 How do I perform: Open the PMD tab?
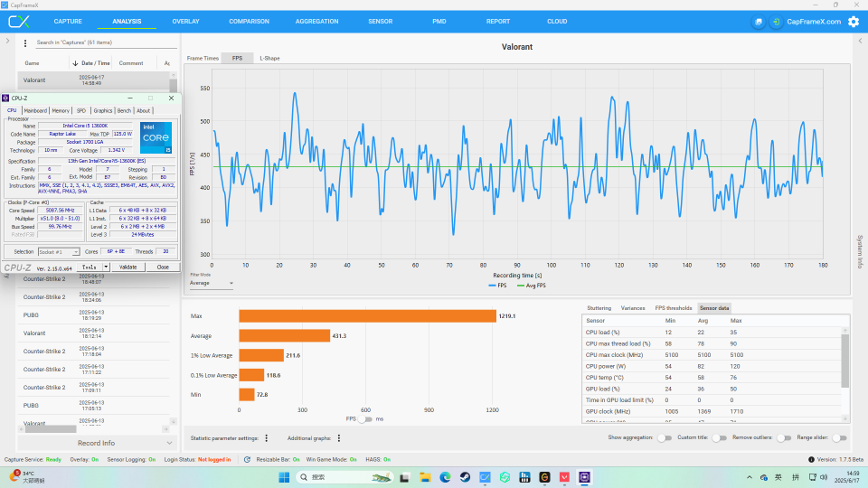pyautogui.click(x=439, y=22)
